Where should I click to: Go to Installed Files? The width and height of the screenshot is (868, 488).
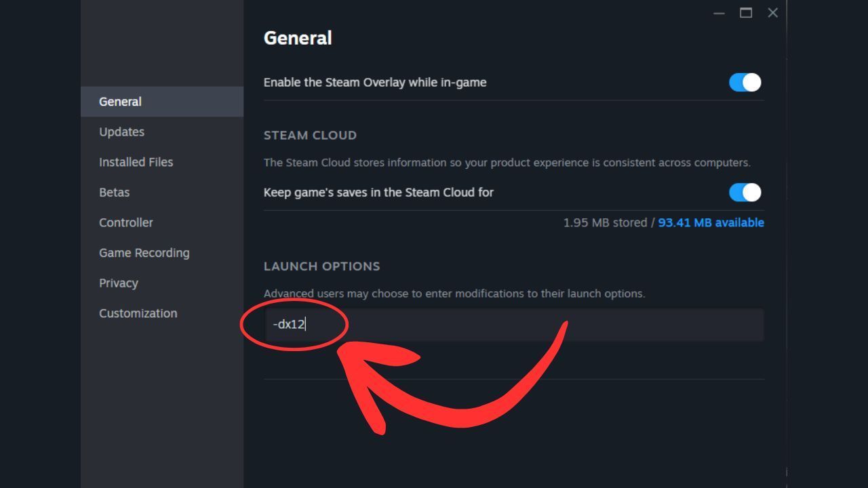(136, 162)
